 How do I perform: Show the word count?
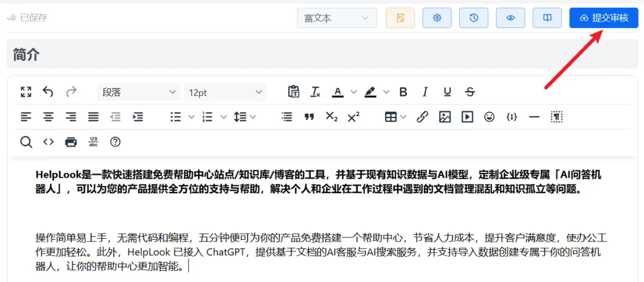[x=94, y=142]
